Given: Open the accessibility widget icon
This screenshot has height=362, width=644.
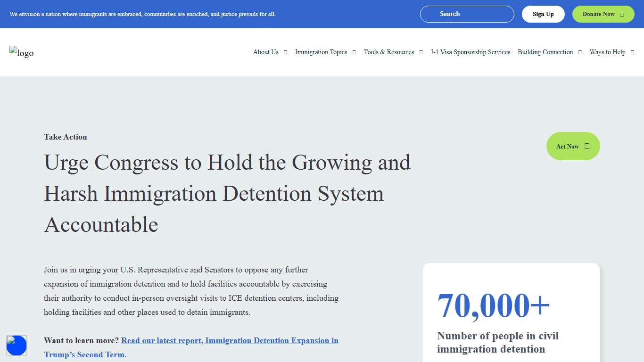Looking at the screenshot, I should tap(17, 346).
